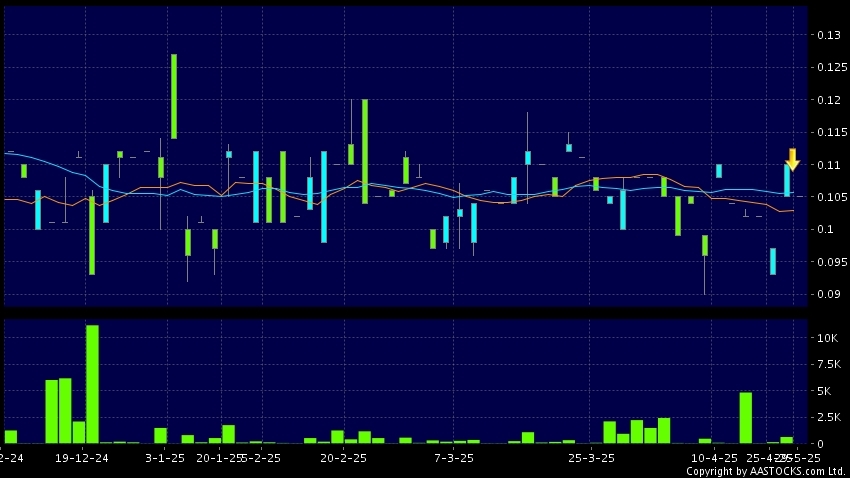Click the 2.5K volume axis label
The image size is (850, 478).
[x=829, y=417]
